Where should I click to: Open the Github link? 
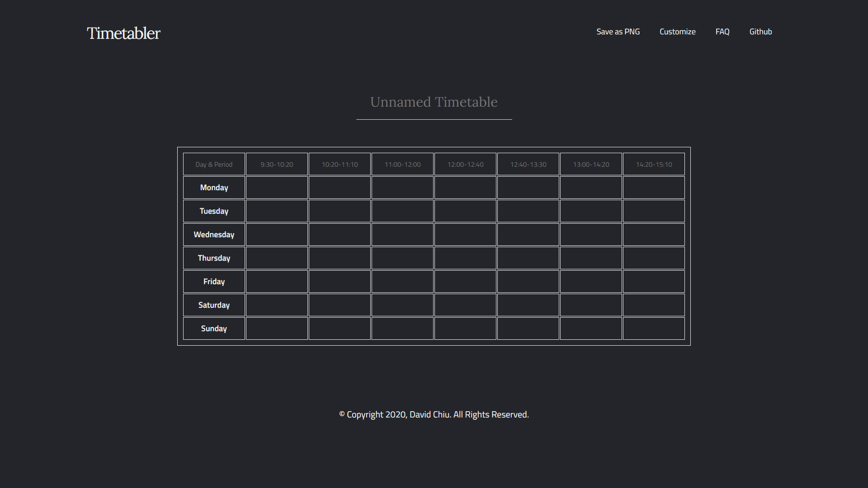(x=760, y=32)
